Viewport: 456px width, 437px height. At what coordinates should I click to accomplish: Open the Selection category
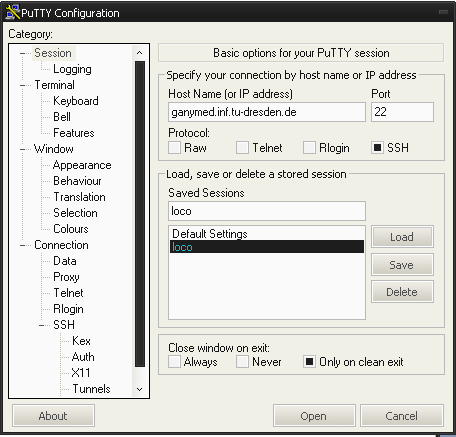[x=75, y=213]
